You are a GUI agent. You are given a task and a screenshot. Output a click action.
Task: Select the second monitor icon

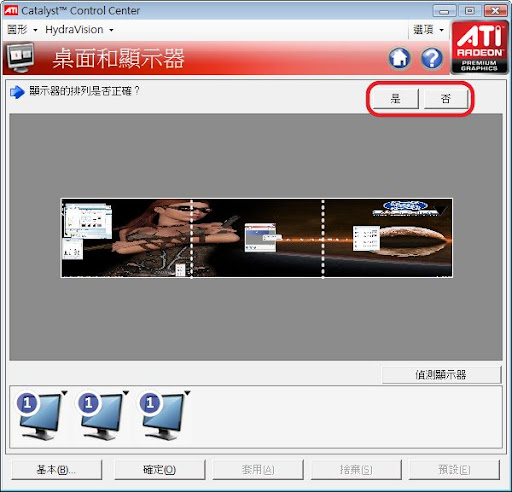click(101, 416)
